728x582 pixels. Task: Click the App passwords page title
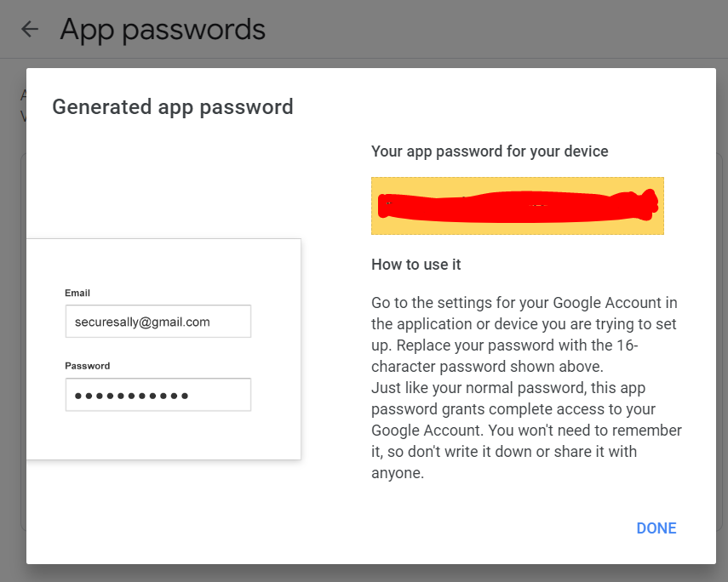[x=163, y=30]
